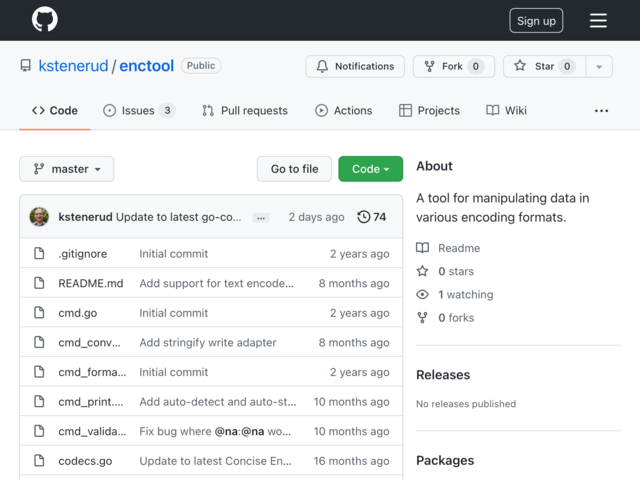Screen dimensions: 640x480
Task: Click the Sign up button
Action: (x=536, y=20)
